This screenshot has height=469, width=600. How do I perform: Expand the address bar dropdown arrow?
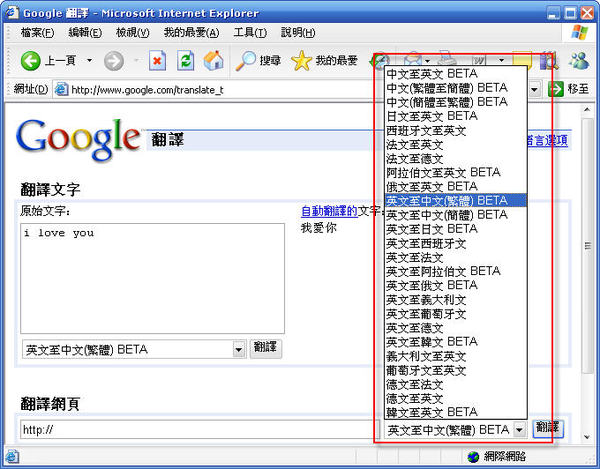point(535,90)
